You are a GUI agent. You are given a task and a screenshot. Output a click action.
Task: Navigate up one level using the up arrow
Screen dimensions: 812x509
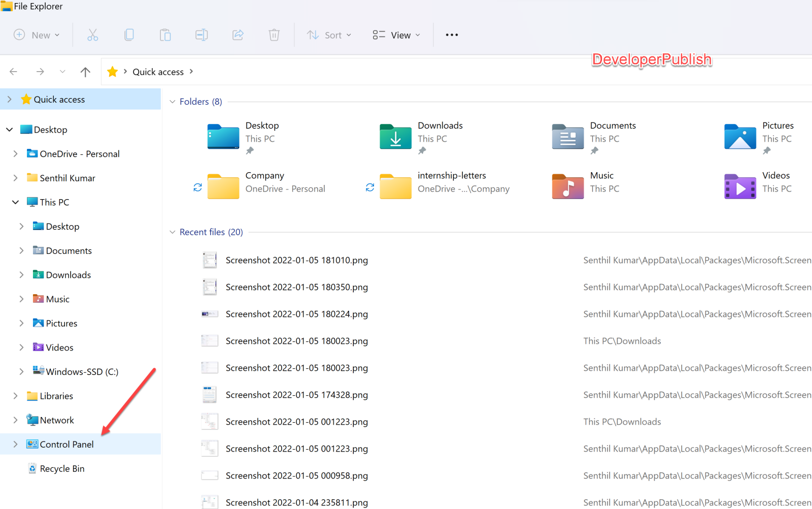[85, 71]
